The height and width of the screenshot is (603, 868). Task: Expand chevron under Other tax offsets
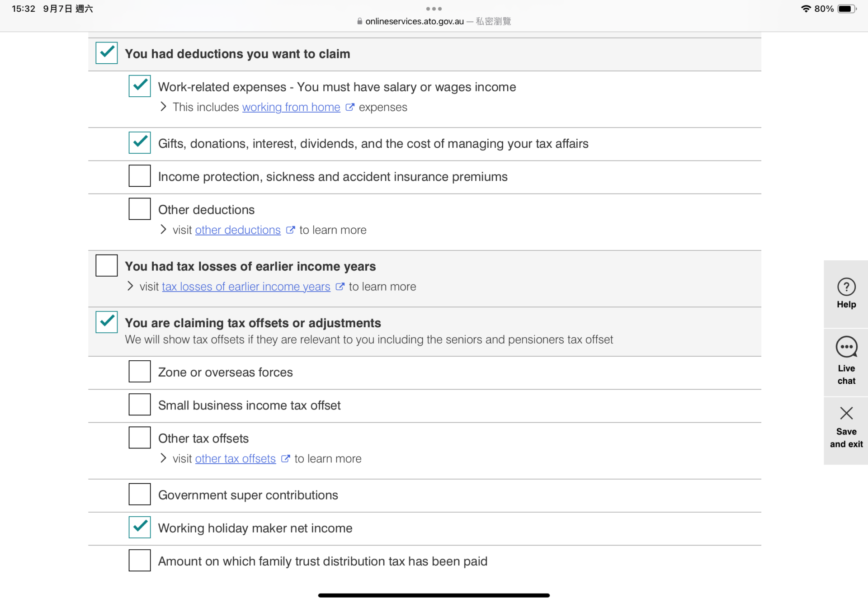coord(163,458)
